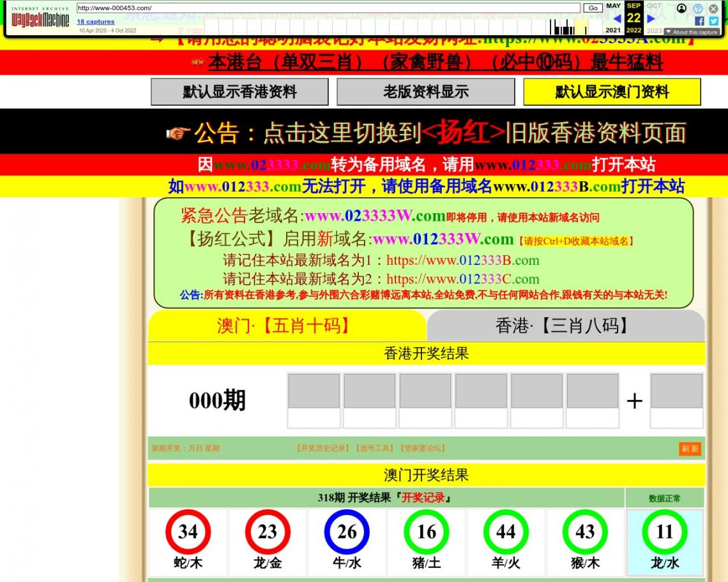The width and height of the screenshot is (728, 582).
Task: Click the 老版资料显示 button
Action: pos(426,92)
